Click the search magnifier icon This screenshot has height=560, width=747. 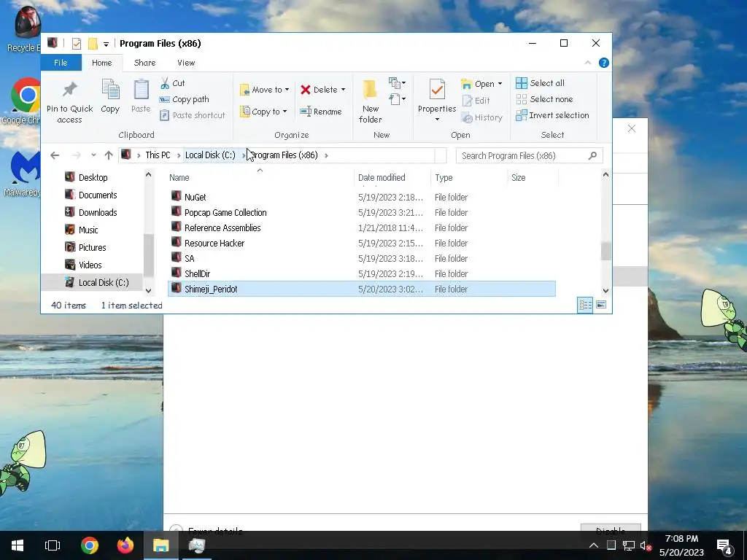click(x=592, y=156)
